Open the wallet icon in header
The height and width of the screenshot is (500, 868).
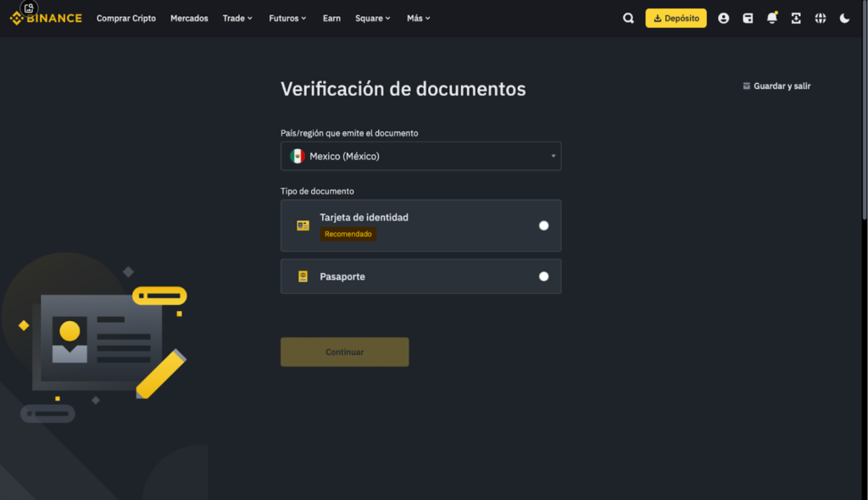(748, 18)
